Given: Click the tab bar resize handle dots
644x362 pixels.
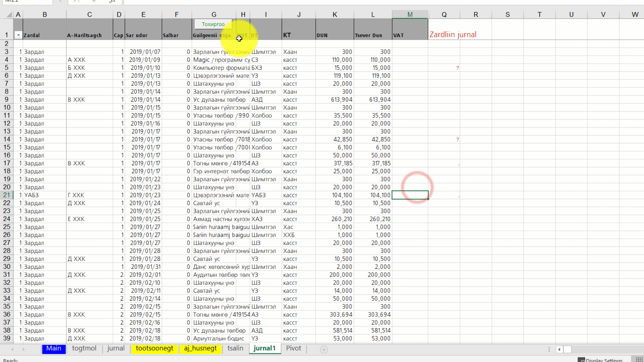Looking at the screenshot, I should click(x=549, y=350).
